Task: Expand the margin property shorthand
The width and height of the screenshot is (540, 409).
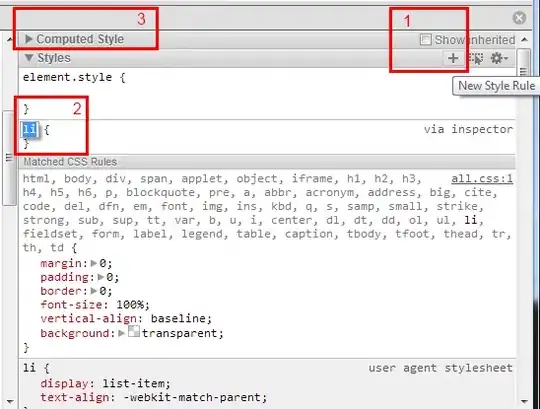Action: pos(93,263)
